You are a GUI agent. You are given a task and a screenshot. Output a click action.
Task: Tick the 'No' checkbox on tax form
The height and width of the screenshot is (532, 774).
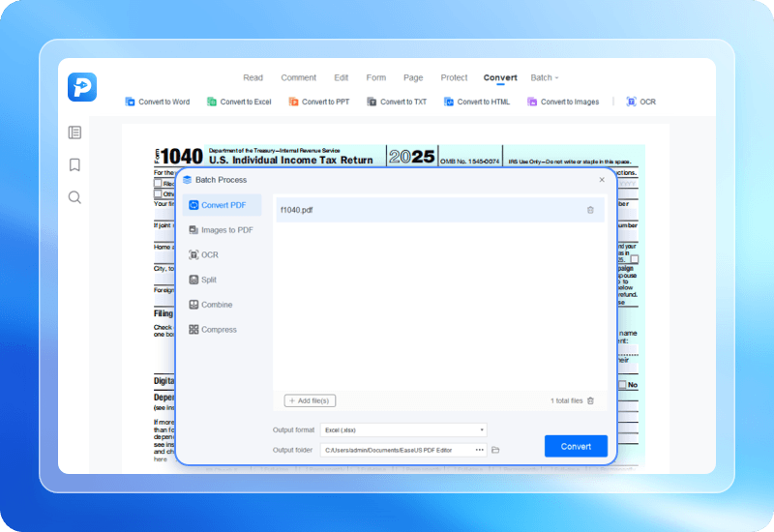coord(620,385)
